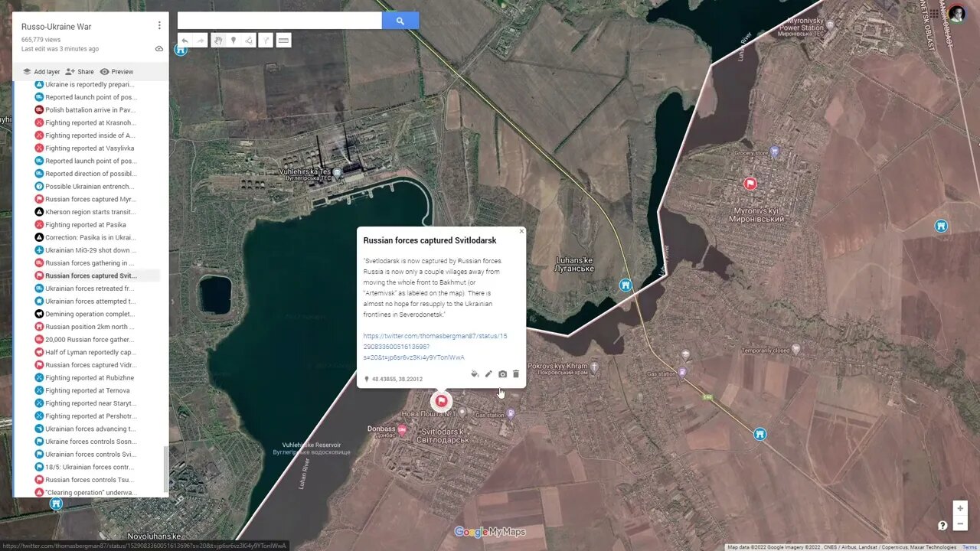Click Share button in side panel
Viewport: 980px width, 551px height.
coord(80,72)
